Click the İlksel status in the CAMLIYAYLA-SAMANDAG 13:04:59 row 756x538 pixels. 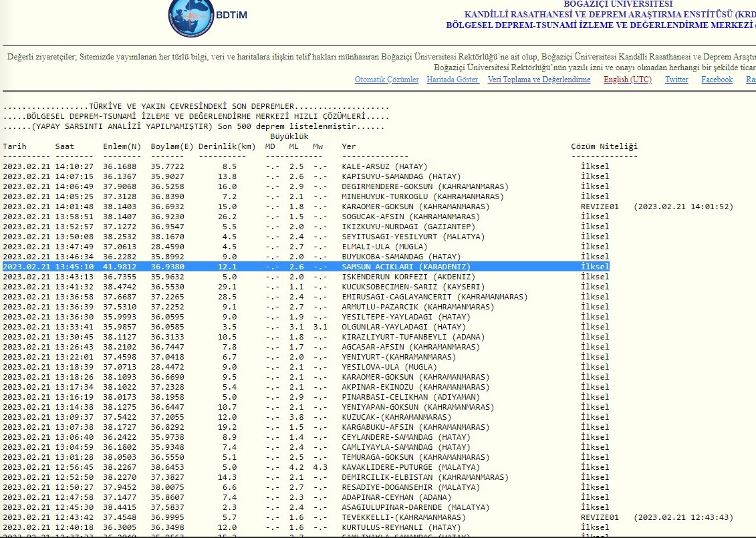[595, 447]
